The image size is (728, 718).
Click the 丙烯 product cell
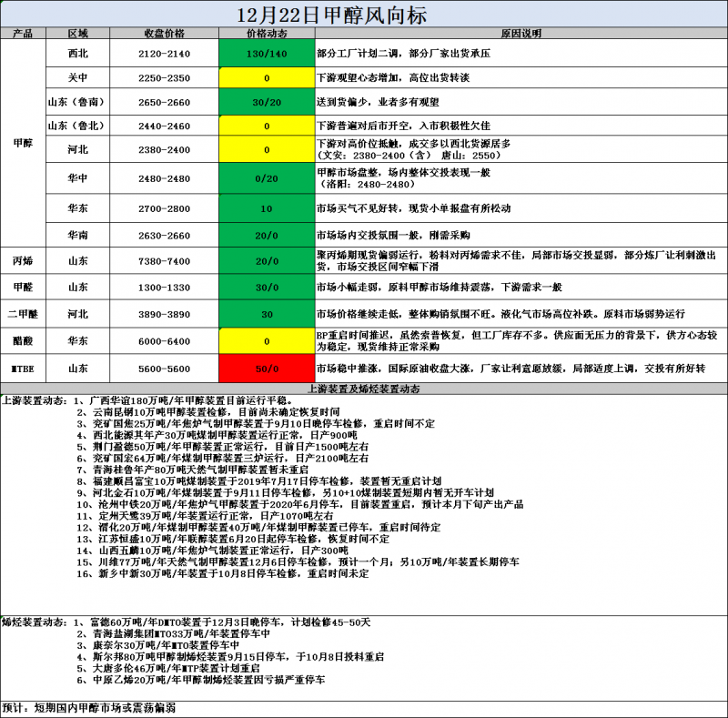pyautogui.click(x=23, y=260)
